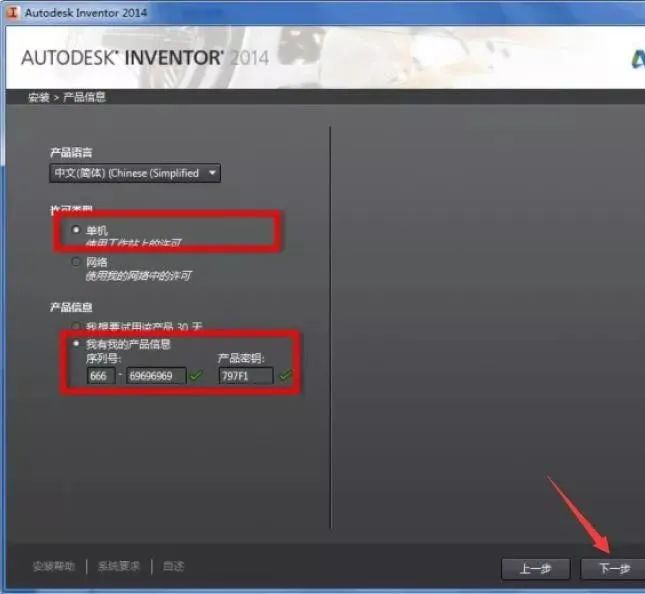645x594 pixels.
Task: Click the Inventor icon in the title bar
Action: tap(13, 12)
